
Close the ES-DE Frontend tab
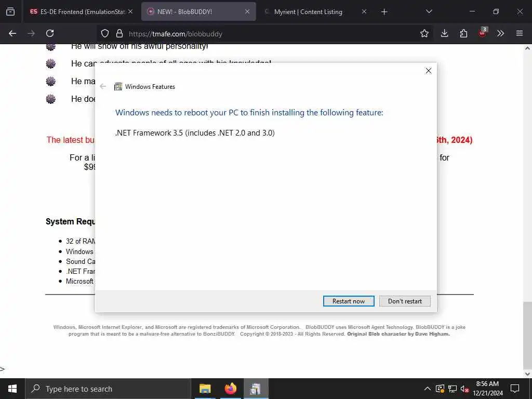click(x=130, y=11)
